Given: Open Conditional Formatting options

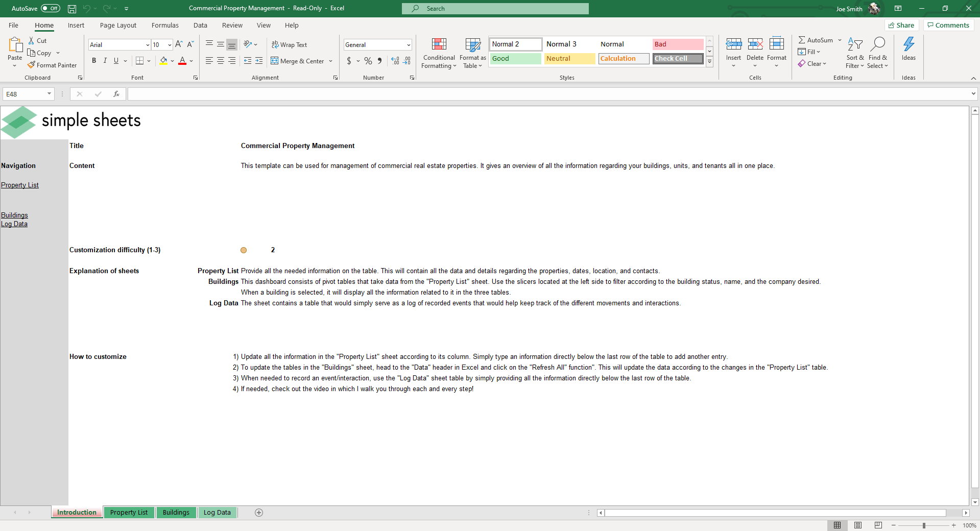Looking at the screenshot, I should tap(438, 53).
